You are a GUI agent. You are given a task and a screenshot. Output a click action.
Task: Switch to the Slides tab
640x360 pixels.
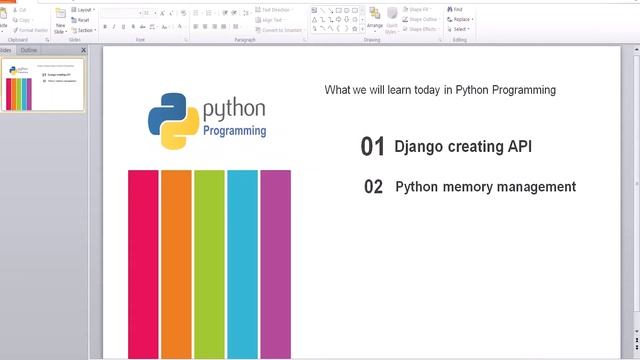(6, 50)
